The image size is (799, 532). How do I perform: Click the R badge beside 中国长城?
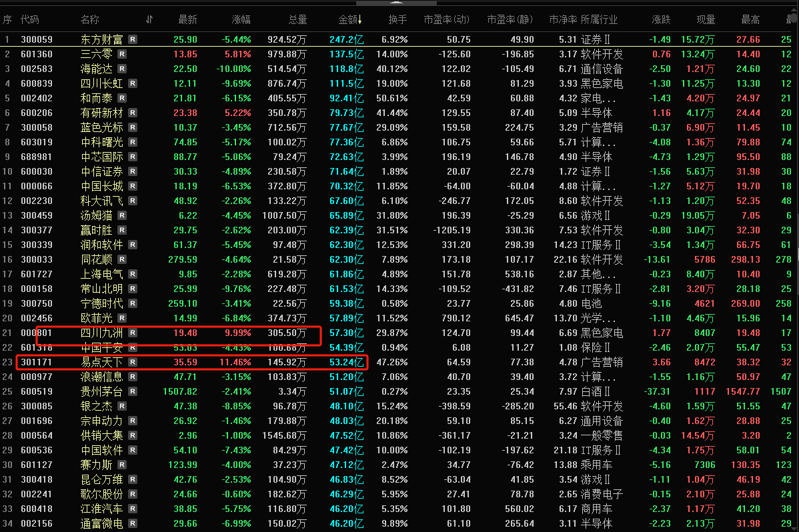pyautogui.click(x=133, y=187)
